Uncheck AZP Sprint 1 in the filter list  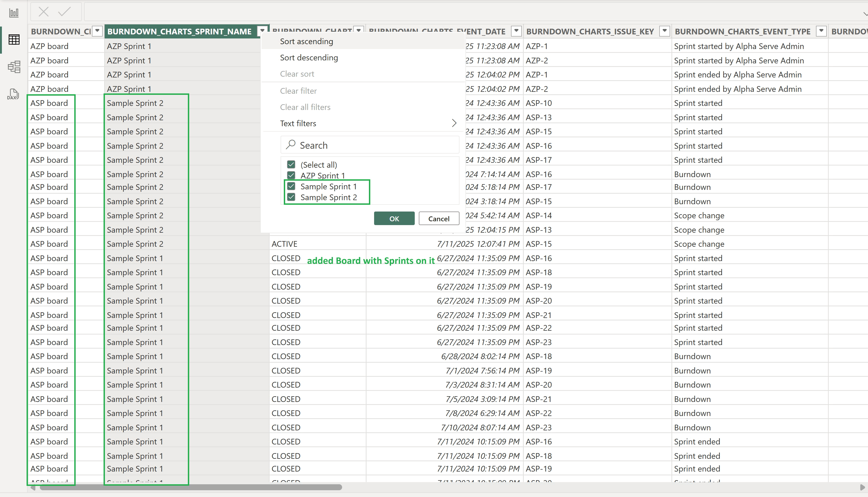click(x=291, y=176)
